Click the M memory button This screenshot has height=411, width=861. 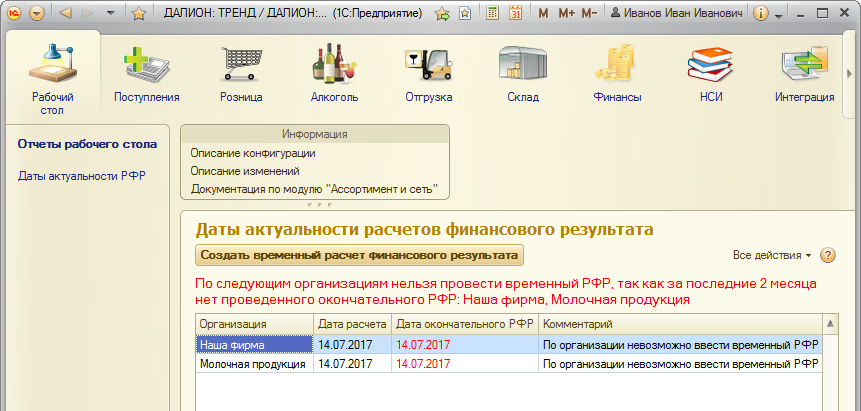point(543,14)
